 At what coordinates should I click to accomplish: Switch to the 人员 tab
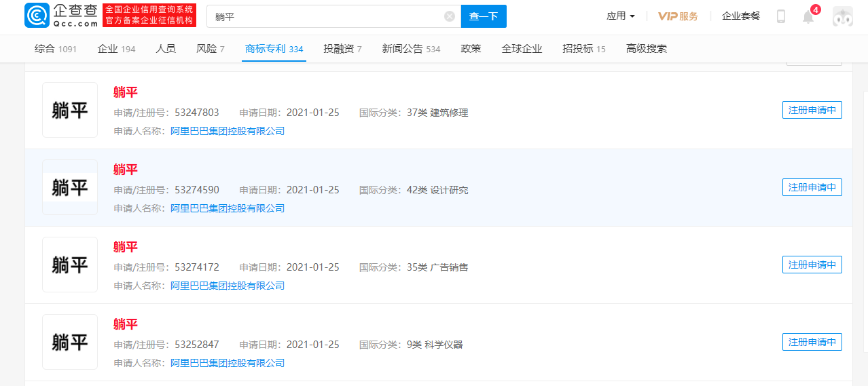[166, 49]
